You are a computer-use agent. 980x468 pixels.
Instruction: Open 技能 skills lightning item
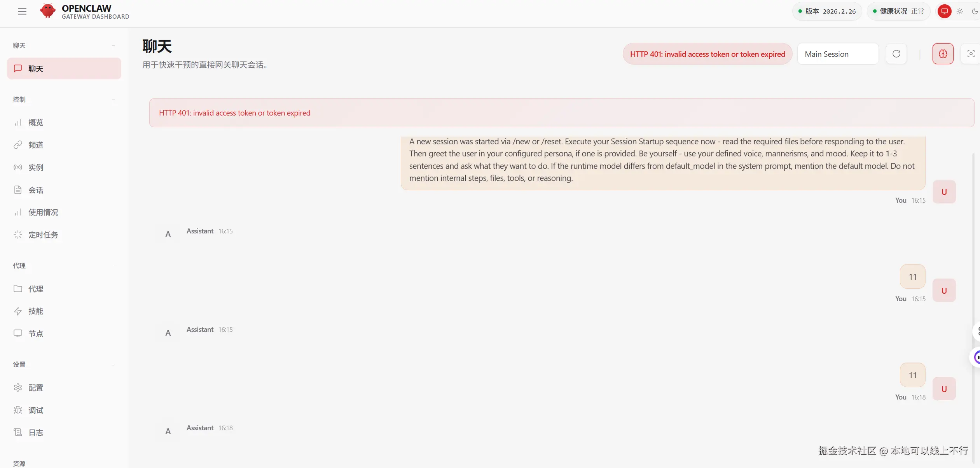pos(36,311)
